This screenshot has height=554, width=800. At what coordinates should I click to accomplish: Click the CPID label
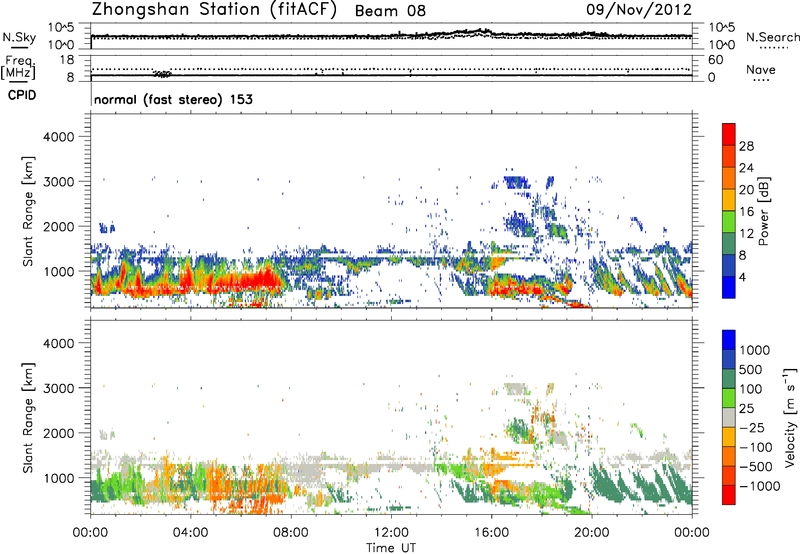click(x=22, y=95)
